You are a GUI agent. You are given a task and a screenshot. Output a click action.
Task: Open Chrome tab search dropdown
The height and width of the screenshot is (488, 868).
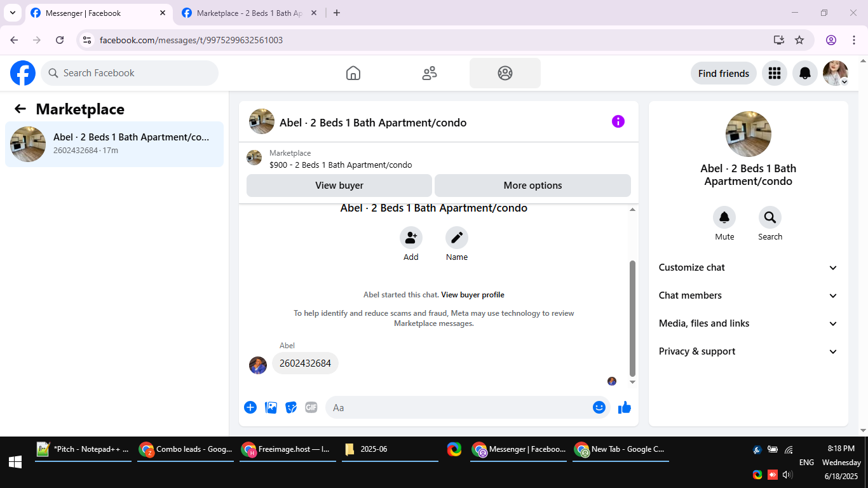pos(12,13)
